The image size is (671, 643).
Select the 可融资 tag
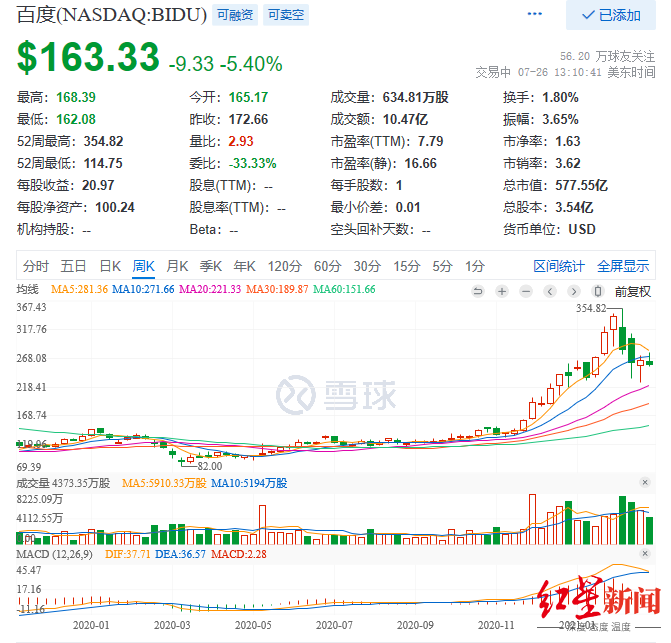[235, 15]
